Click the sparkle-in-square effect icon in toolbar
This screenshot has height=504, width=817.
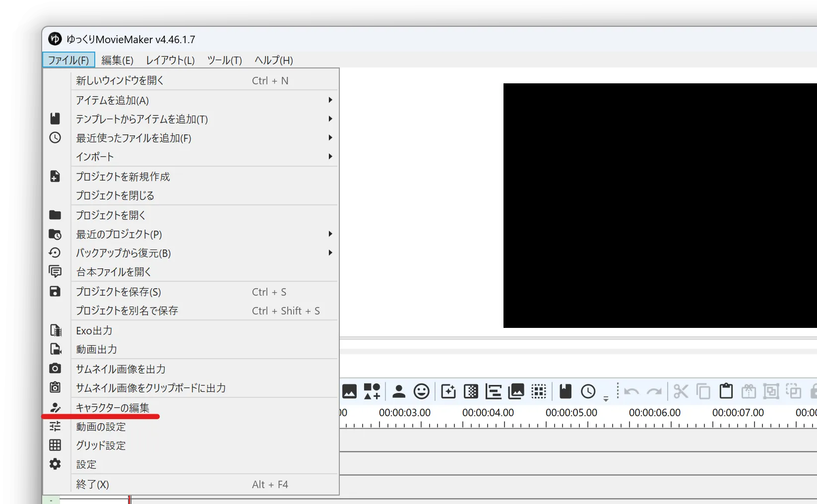[448, 391]
